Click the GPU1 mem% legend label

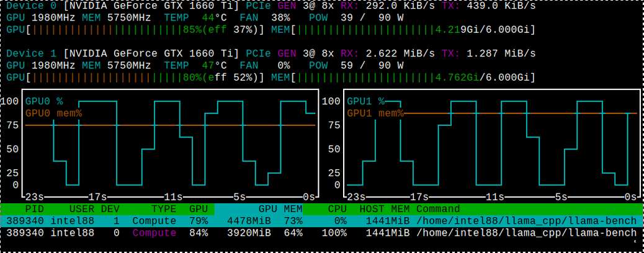[375, 113]
